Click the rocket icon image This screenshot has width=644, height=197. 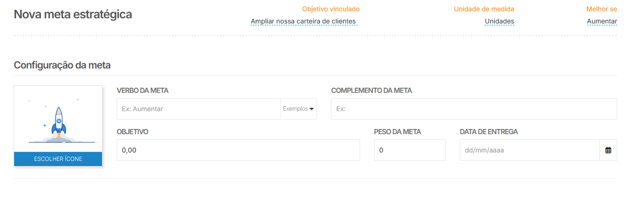58,122
